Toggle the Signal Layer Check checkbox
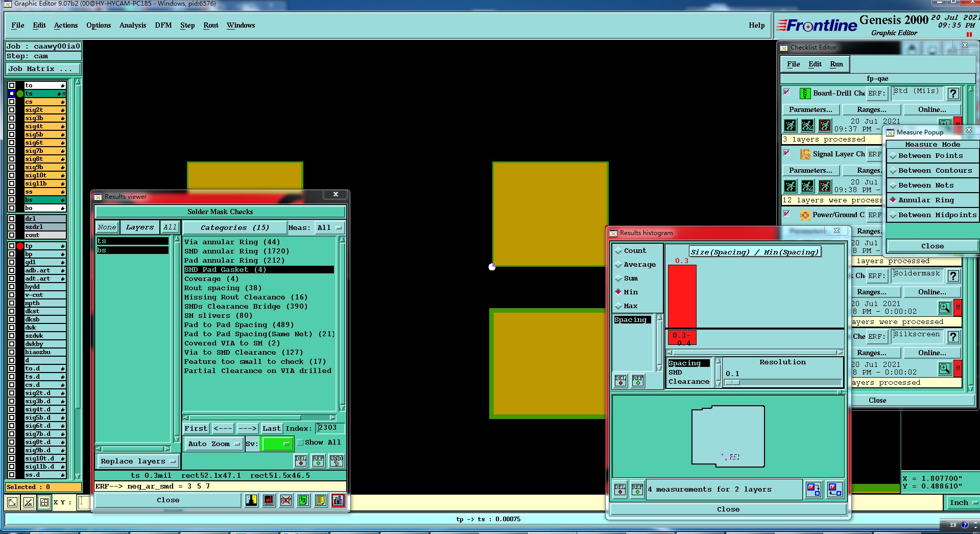 787,153
